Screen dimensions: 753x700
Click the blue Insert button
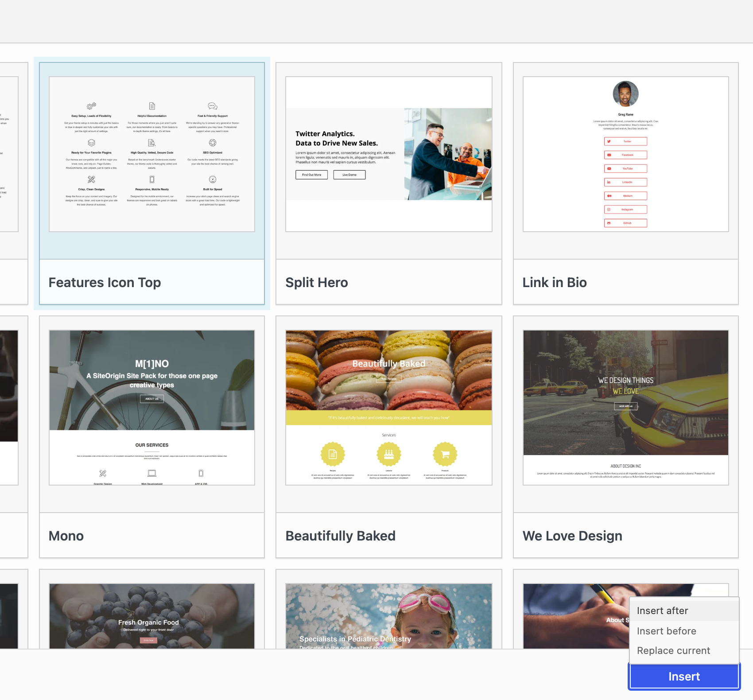pyautogui.click(x=684, y=677)
